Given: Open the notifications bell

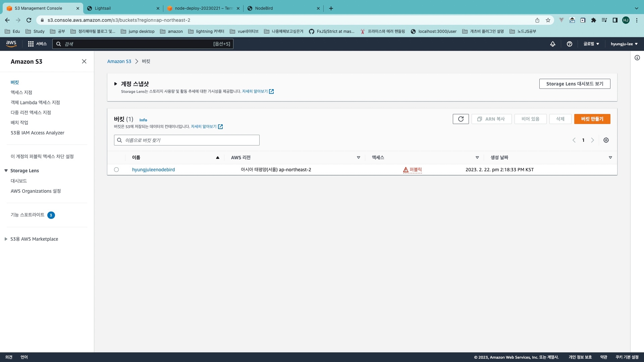Looking at the screenshot, I should point(553,44).
